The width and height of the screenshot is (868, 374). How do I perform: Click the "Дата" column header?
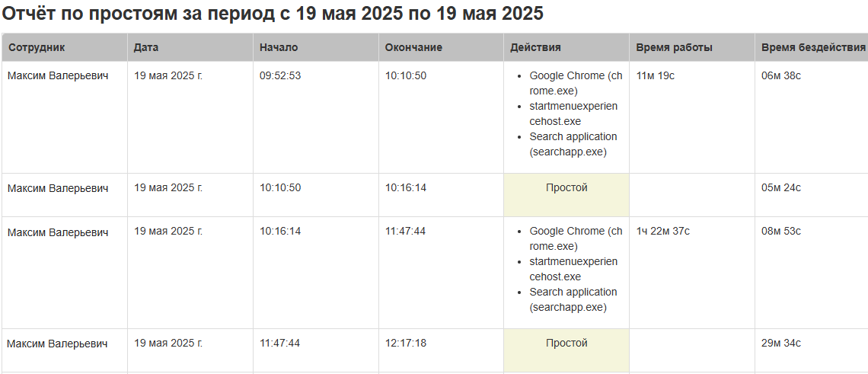coord(146,47)
